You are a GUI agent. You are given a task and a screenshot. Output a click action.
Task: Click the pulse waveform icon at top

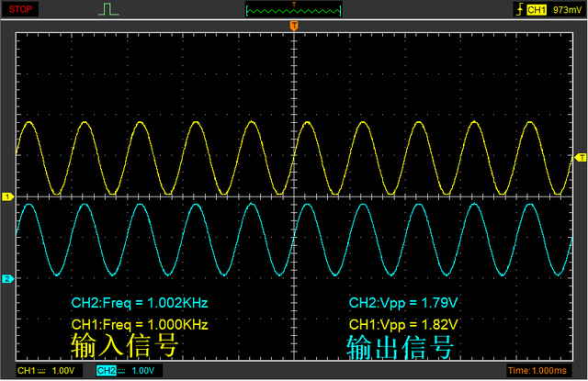[109, 10]
